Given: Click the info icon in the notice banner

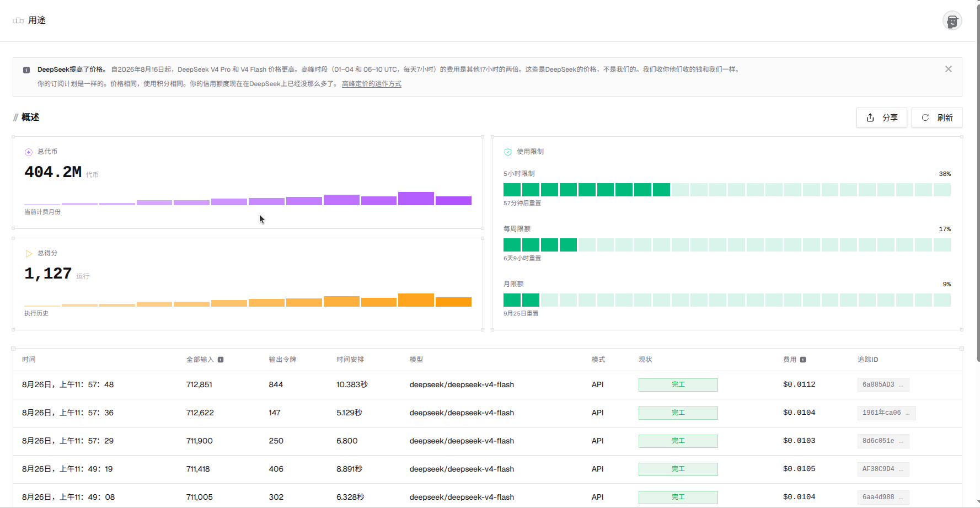Looking at the screenshot, I should click(x=26, y=70).
